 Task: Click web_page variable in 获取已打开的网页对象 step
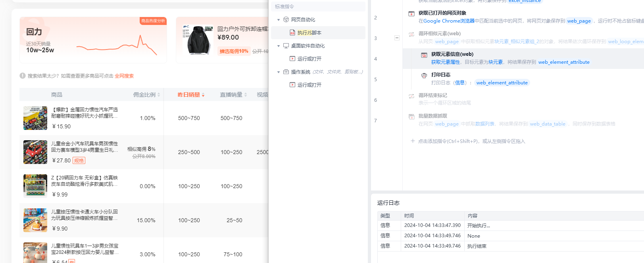tap(579, 21)
